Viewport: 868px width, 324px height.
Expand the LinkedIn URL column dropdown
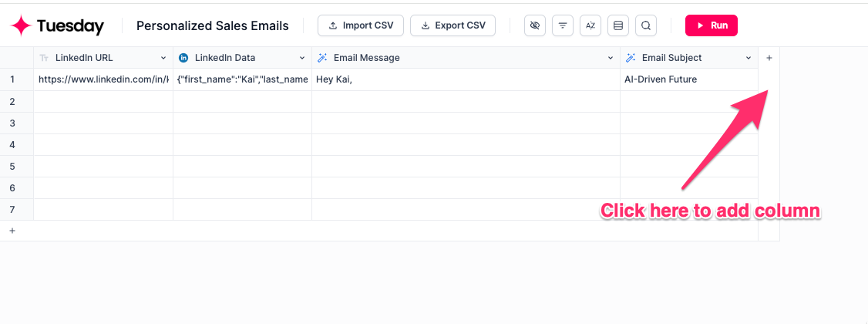[163, 58]
